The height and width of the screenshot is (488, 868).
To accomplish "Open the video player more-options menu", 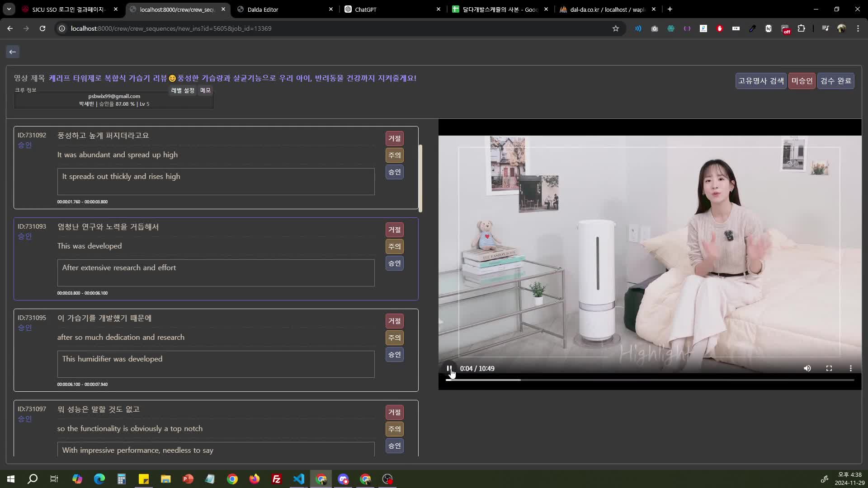I will coord(851,369).
